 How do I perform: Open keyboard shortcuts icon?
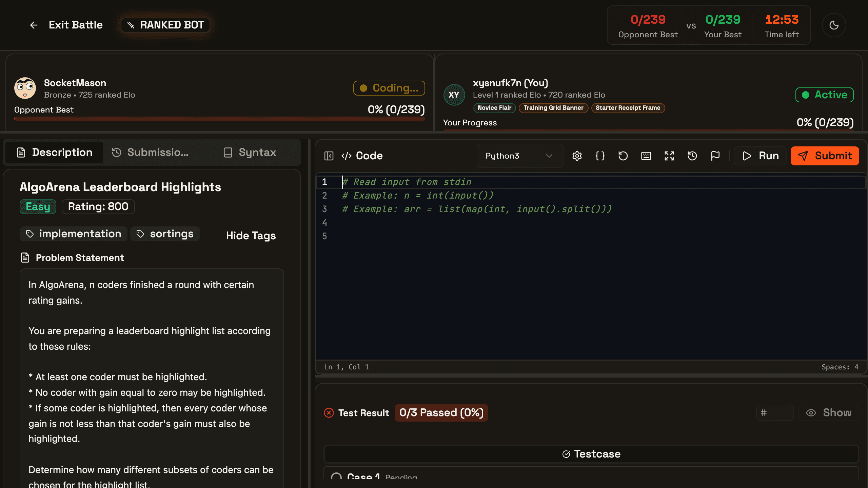(646, 156)
